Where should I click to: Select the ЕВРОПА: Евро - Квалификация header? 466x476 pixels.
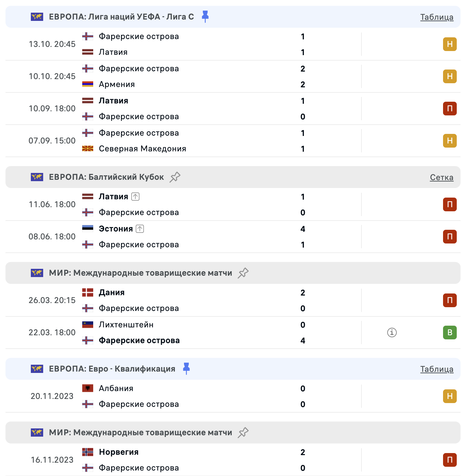point(112,369)
